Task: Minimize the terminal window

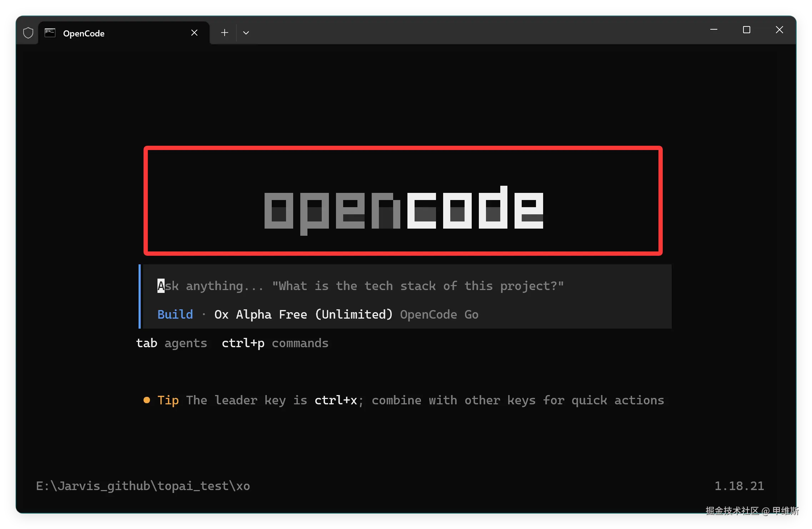Action: tap(713, 30)
